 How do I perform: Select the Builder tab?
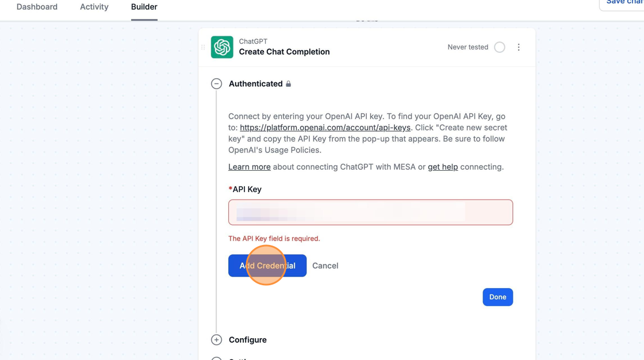click(x=144, y=7)
